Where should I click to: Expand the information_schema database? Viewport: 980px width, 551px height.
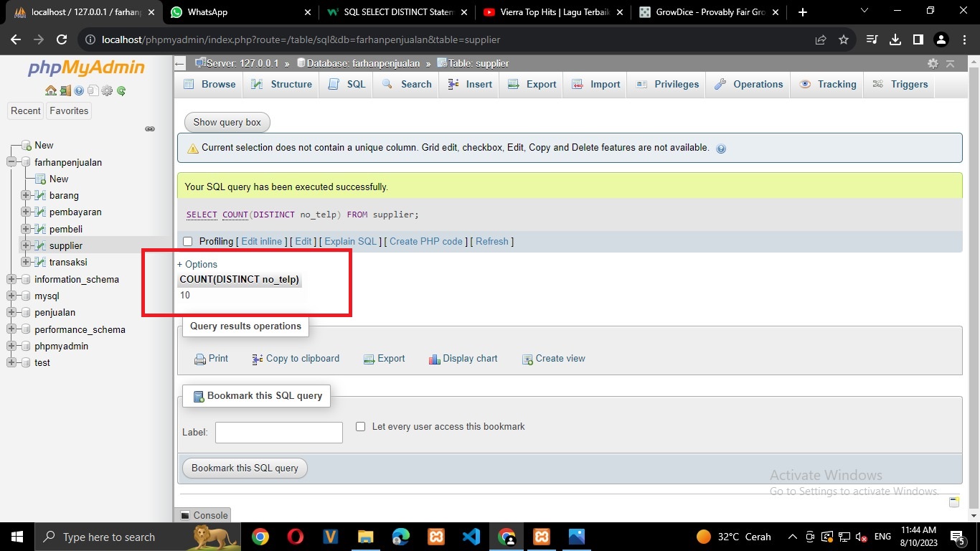11,279
